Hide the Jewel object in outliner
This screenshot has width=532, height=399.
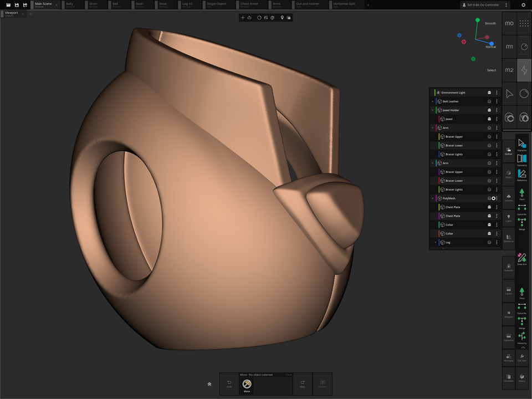click(489, 119)
